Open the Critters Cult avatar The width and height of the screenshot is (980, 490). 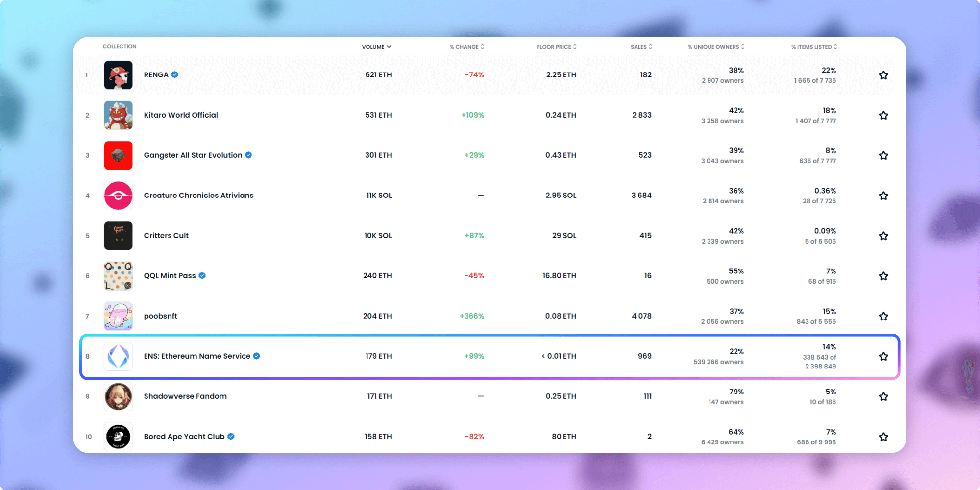(118, 236)
